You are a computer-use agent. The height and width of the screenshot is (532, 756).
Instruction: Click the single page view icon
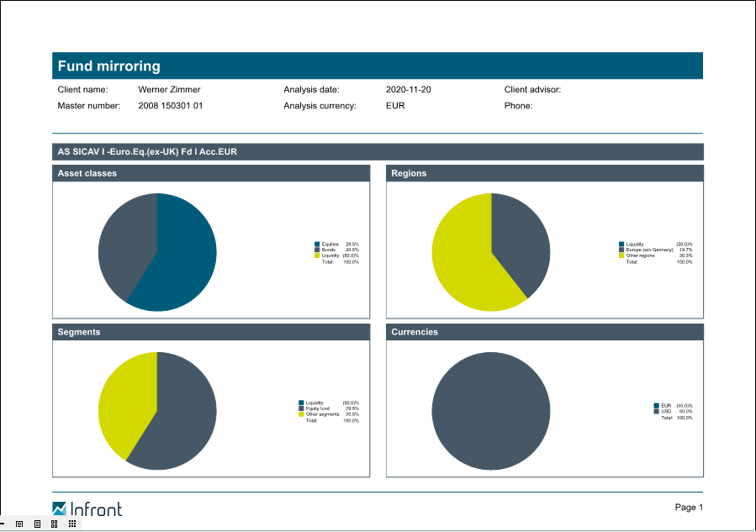point(19,524)
